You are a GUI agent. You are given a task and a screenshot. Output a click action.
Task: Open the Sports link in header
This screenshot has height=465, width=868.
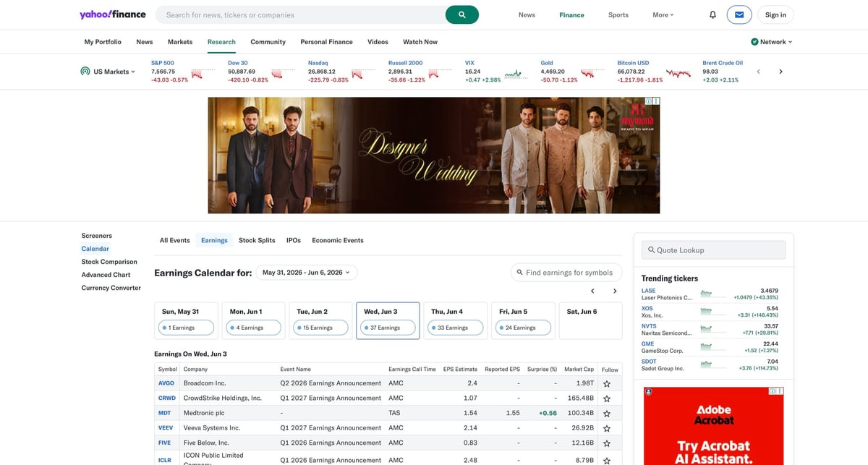[618, 14]
